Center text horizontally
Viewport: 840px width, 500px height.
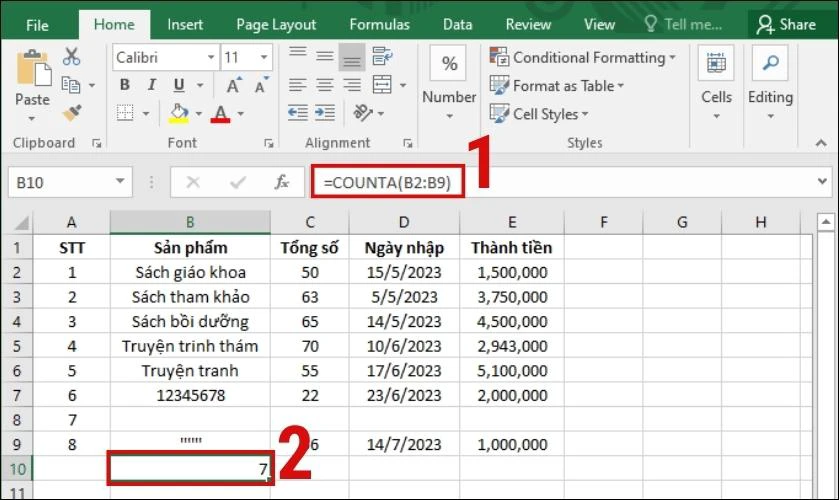[325, 85]
